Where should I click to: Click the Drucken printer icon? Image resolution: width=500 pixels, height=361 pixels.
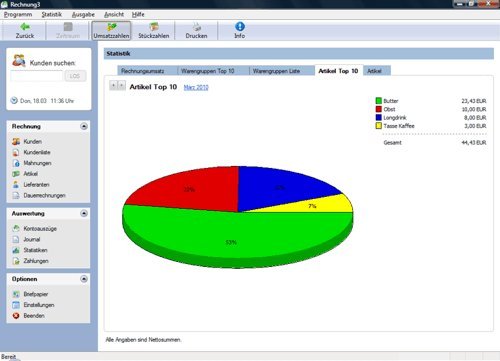click(x=196, y=27)
